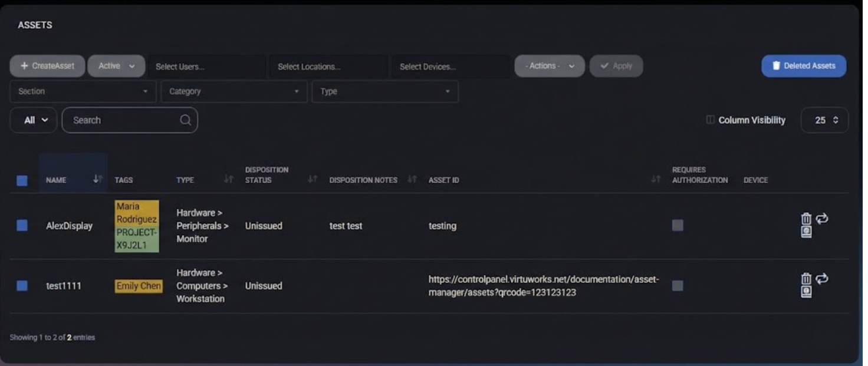Click the Emily Chen yellow tag
Screen dimensions: 868x366
139,286
